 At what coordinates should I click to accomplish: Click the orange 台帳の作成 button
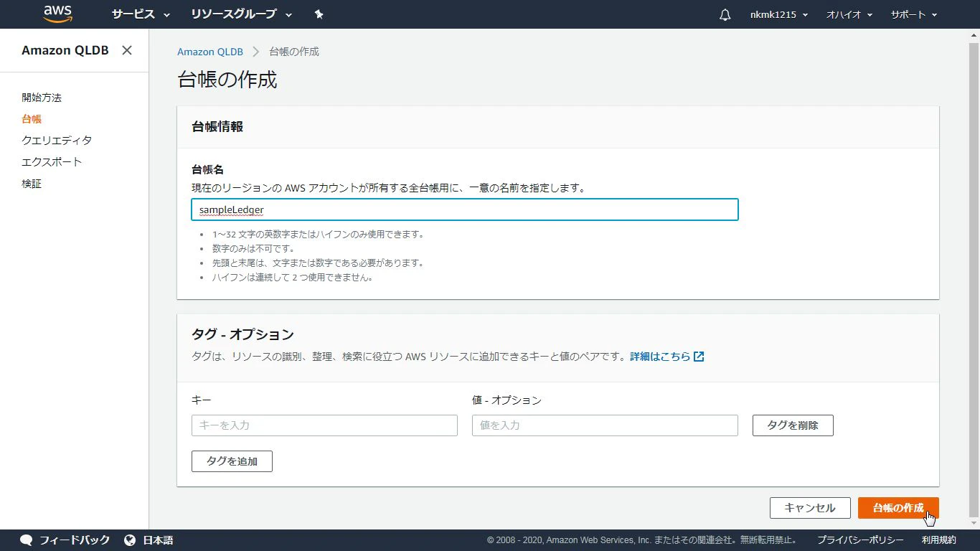(x=898, y=508)
